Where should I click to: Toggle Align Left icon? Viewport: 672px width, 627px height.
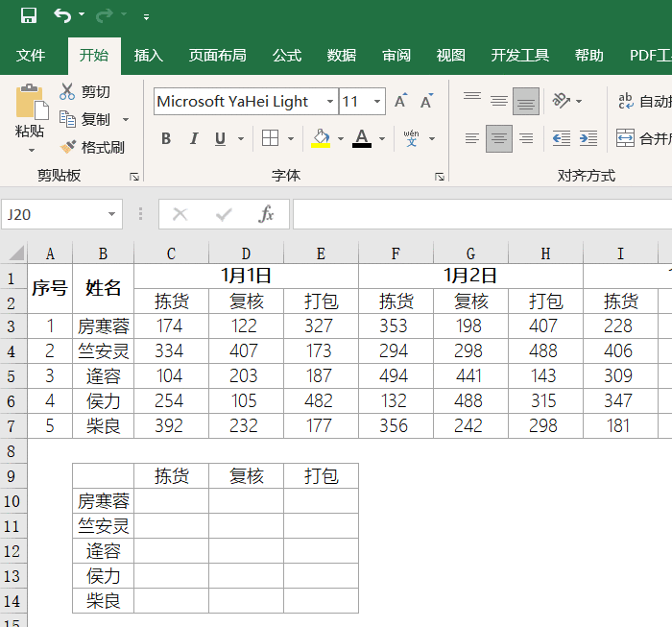pos(472,138)
